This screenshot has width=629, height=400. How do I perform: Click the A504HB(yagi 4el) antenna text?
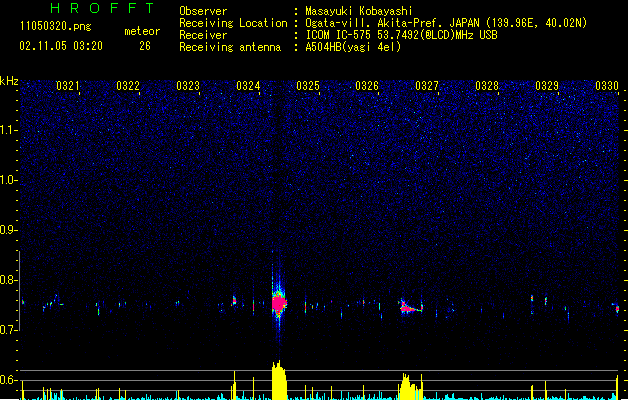pyautogui.click(x=353, y=47)
